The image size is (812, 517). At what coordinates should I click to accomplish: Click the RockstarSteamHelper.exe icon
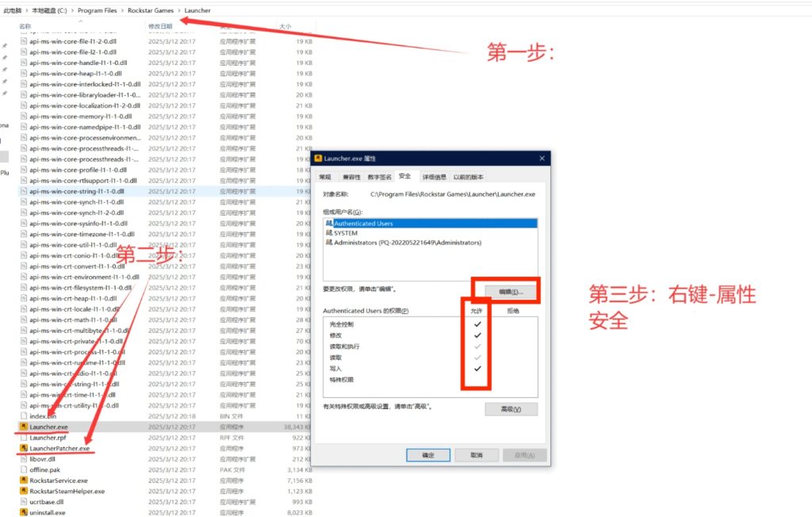[24, 491]
